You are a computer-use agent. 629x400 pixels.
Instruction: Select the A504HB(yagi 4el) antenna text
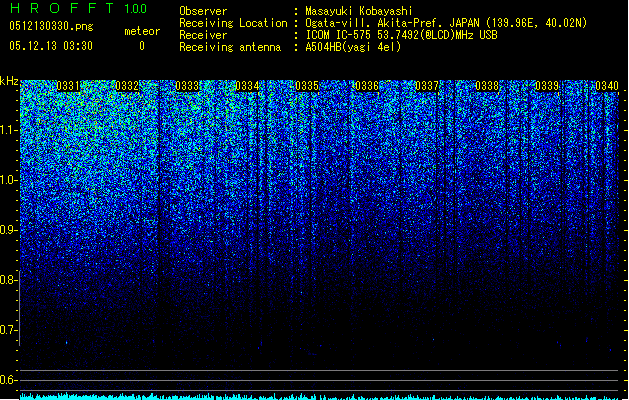pos(353,47)
